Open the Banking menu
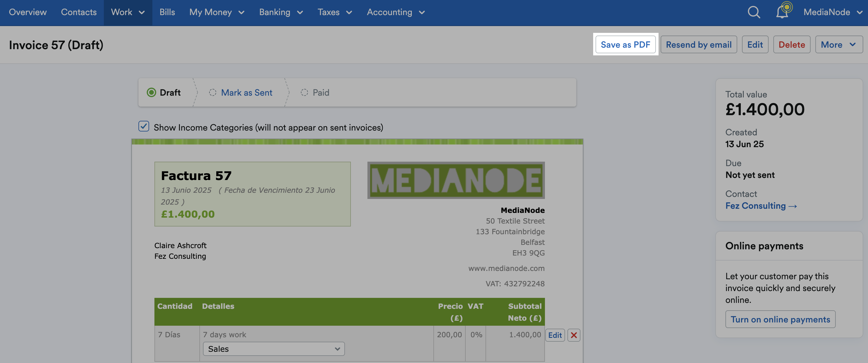Image resolution: width=868 pixels, height=363 pixels. click(281, 12)
